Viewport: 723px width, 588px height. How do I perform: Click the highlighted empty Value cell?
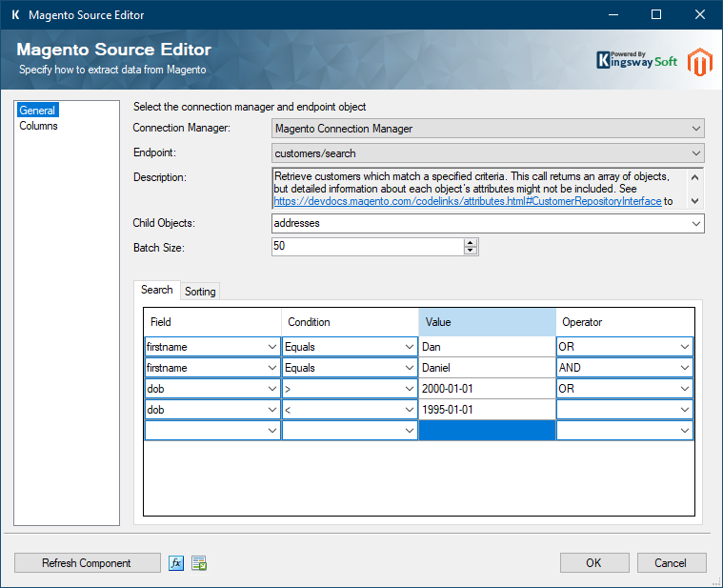[487, 431]
